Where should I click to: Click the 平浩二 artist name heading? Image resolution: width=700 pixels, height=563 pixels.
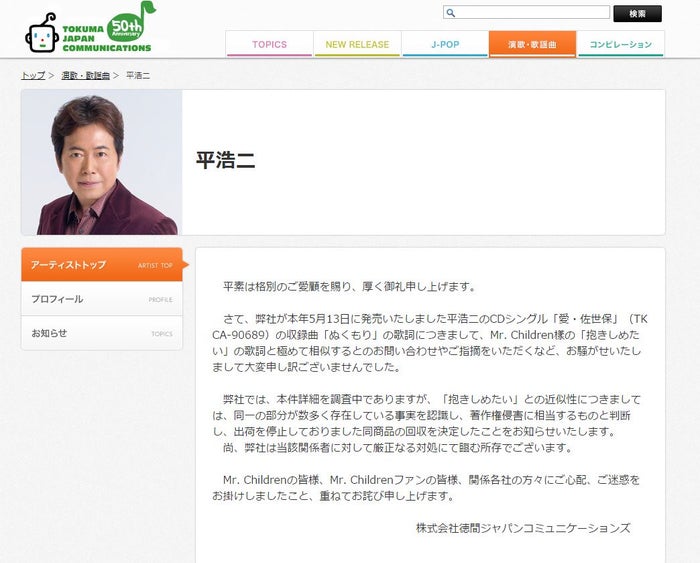click(x=225, y=160)
